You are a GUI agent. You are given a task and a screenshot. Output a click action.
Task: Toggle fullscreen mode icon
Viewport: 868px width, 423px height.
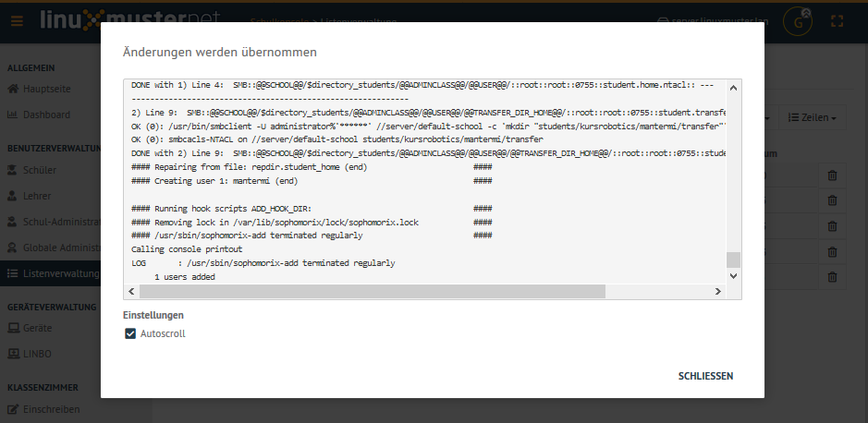click(837, 21)
